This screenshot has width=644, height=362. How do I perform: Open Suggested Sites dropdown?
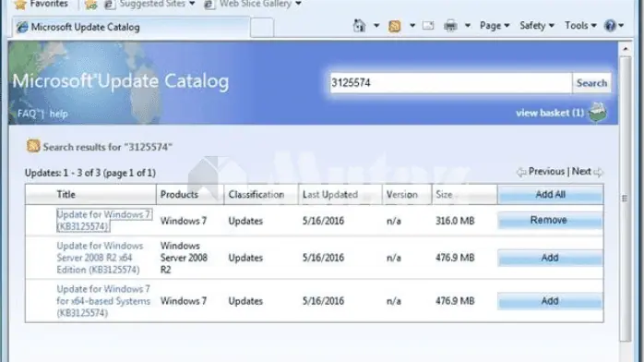point(149,4)
